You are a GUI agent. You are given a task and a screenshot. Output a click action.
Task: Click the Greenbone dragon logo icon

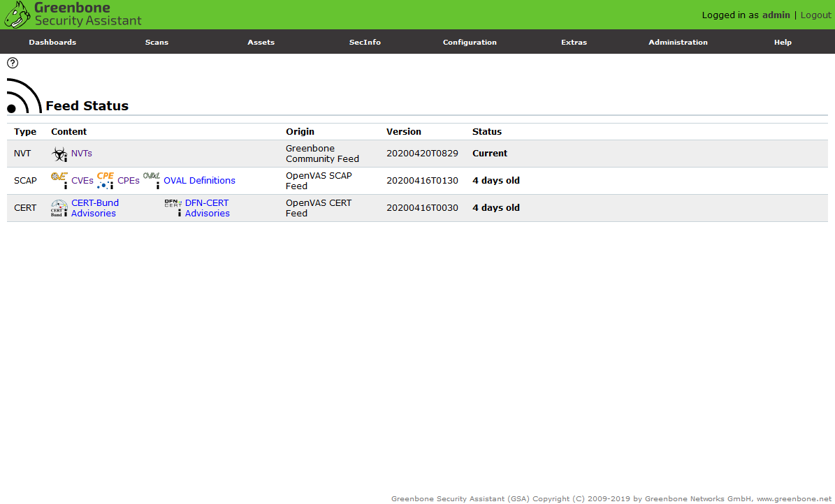coord(17,15)
